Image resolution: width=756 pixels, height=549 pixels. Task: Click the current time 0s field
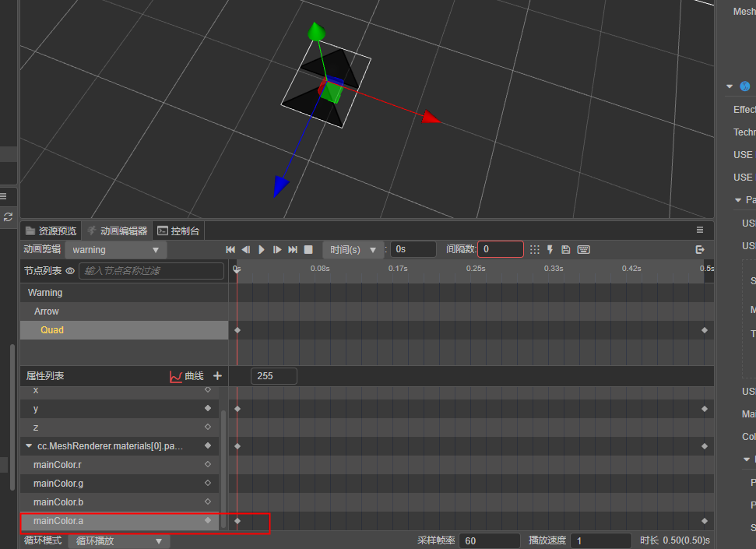413,249
